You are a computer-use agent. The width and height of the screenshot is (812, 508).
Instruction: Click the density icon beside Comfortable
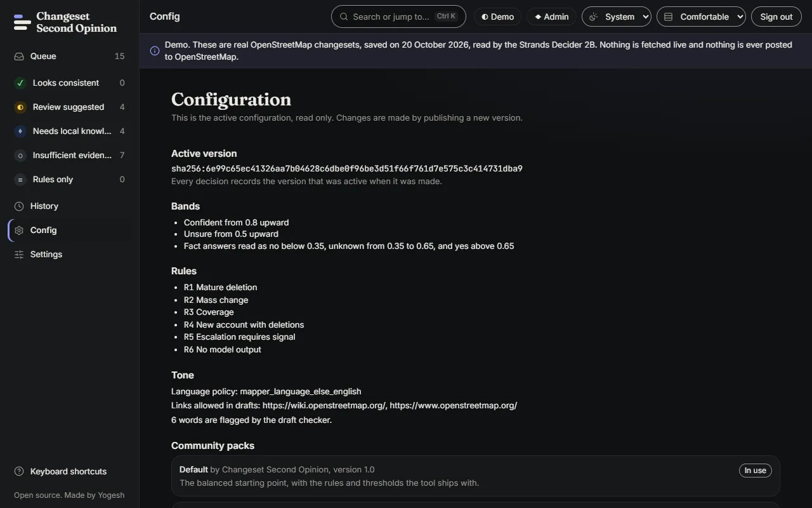668,17
